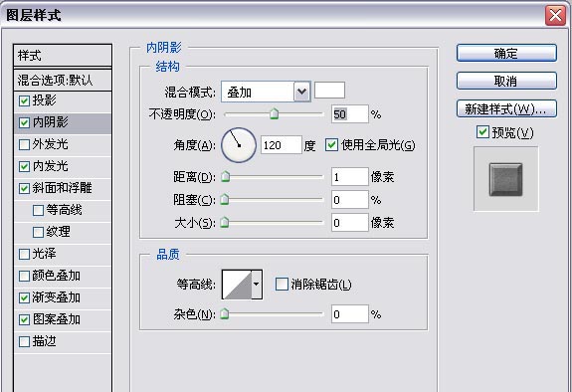572x392 pixels.
Task: Select the 外发光 label in styles list
Action: [51, 144]
